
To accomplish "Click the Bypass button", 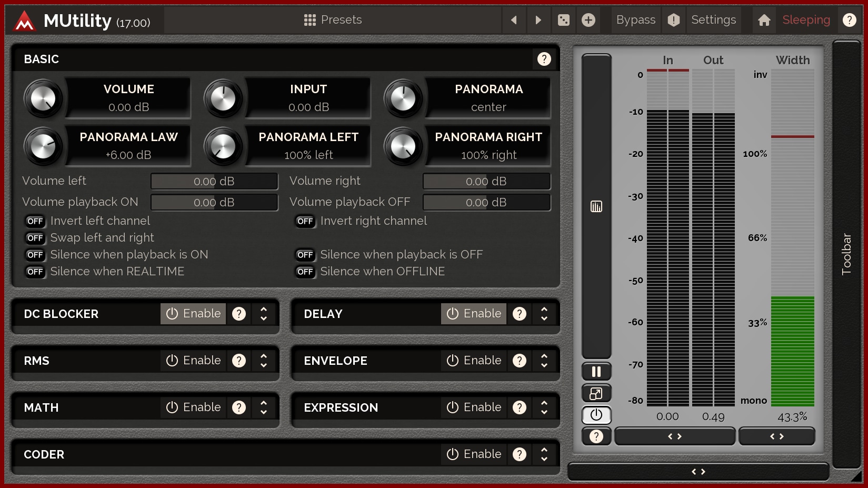I will pyautogui.click(x=635, y=20).
